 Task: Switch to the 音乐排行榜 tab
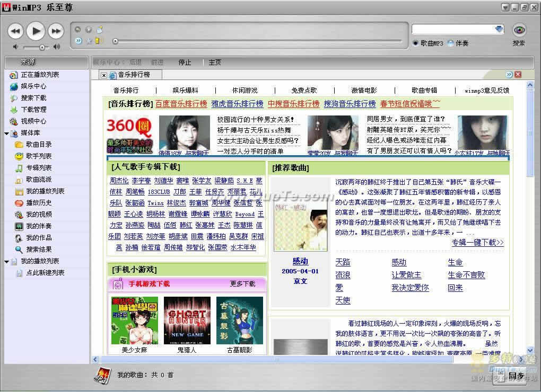pos(134,75)
